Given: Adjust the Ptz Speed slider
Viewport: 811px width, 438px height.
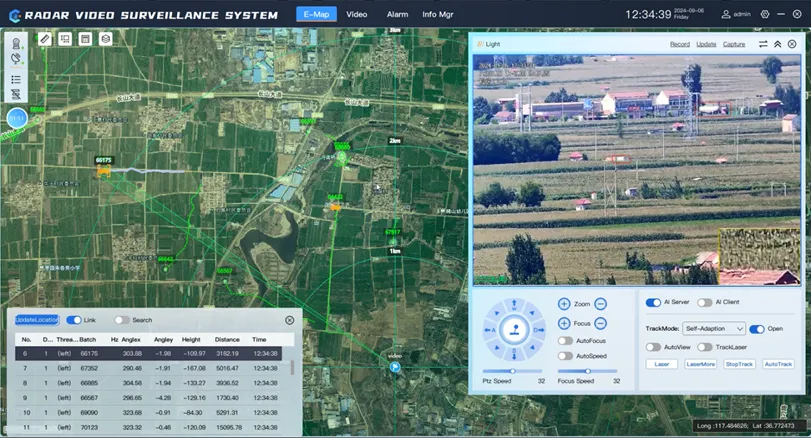Looking at the screenshot, I should [512, 371].
